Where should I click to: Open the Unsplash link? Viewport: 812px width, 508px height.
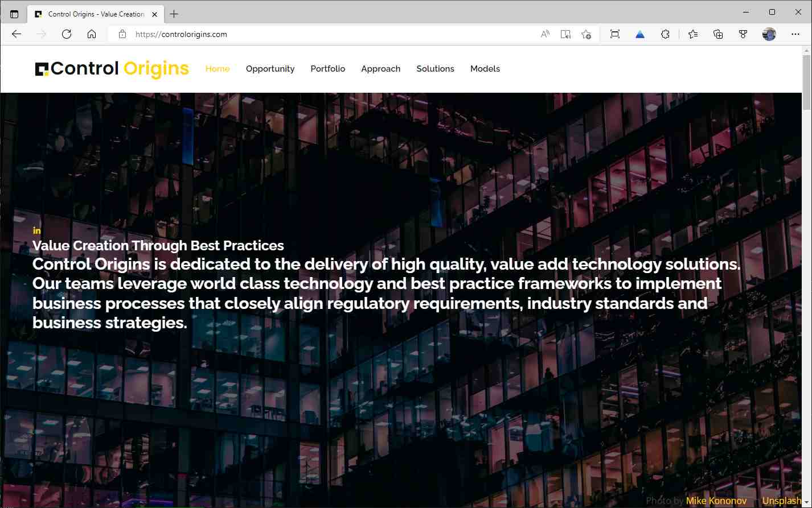click(x=781, y=500)
